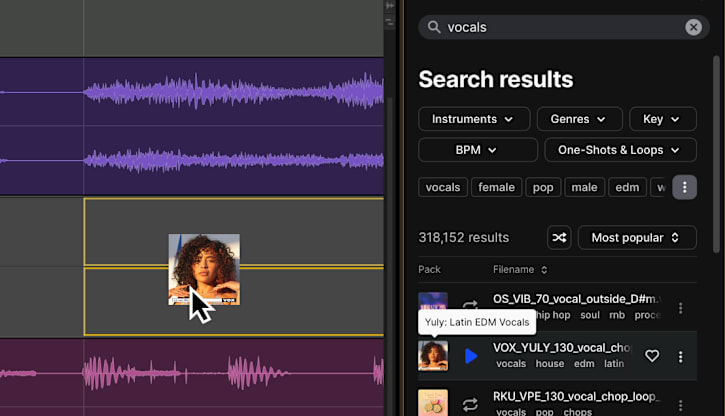
Task: Clear the vocals search field
Action: click(x=693, y=27)
